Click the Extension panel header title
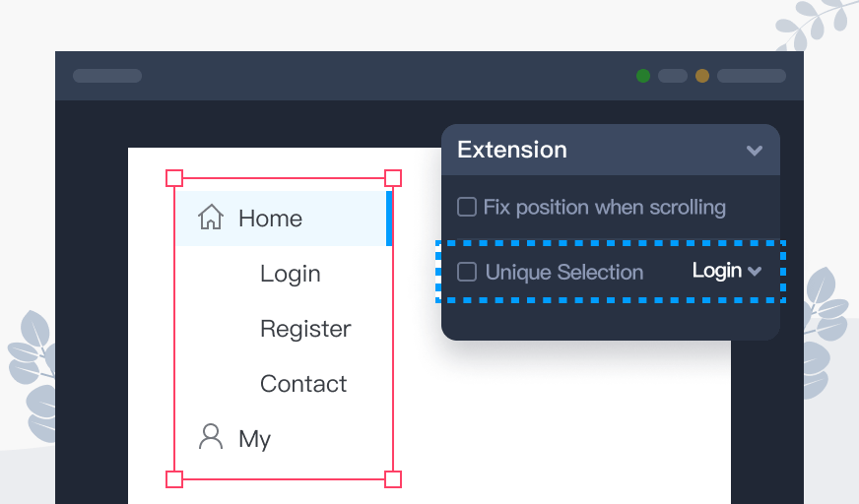Image resolution: width=859 pixels, height=504 pixels. tap(512, 150)
